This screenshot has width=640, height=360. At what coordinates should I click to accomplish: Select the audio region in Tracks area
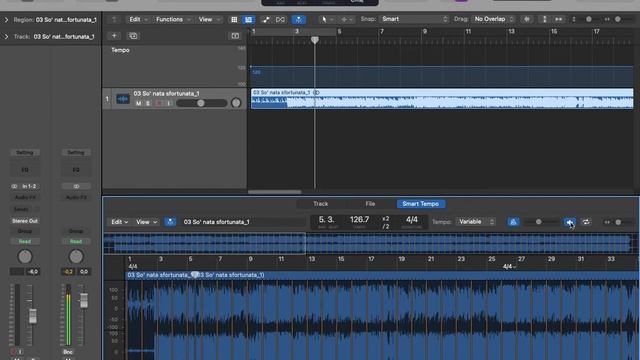tap(442, 98)
